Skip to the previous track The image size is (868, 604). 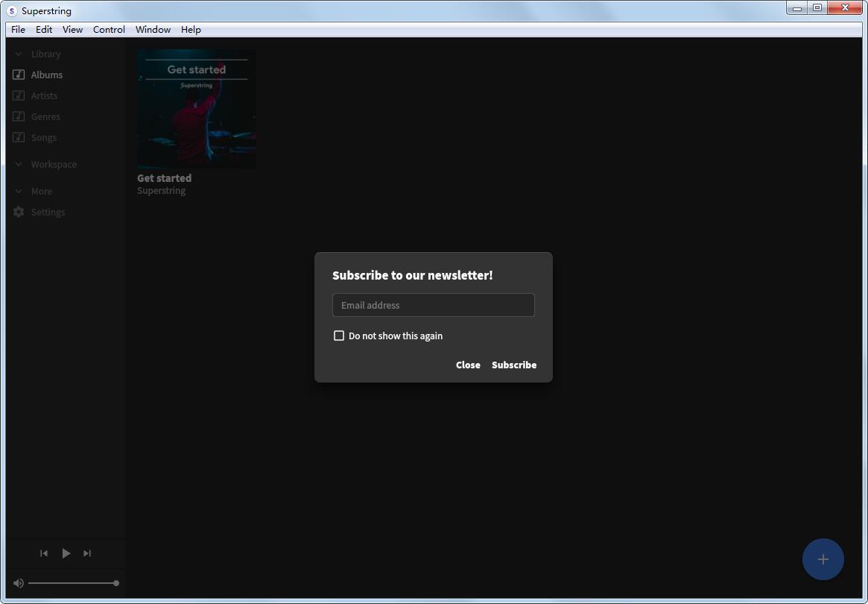pyautogui.click(x=44, y=553)
